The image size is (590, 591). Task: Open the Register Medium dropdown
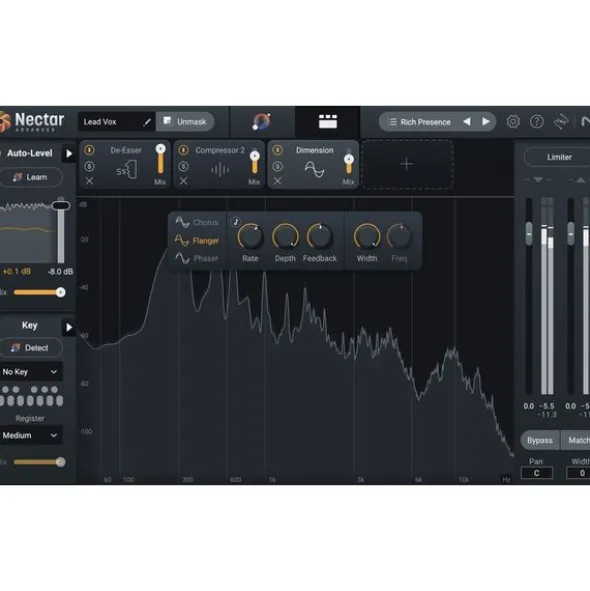point(30,435)
